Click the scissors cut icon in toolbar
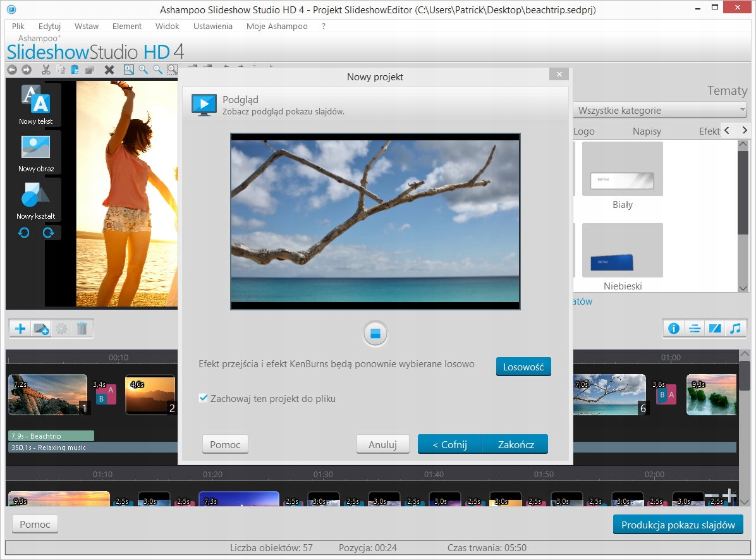Screen dimensions: 756x560 point(46,70)
